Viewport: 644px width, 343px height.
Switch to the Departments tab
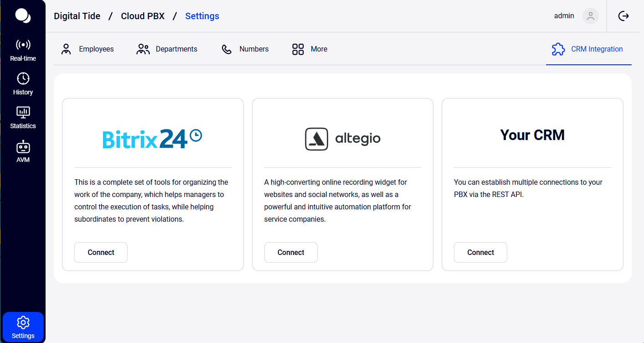tap(167, 49)
